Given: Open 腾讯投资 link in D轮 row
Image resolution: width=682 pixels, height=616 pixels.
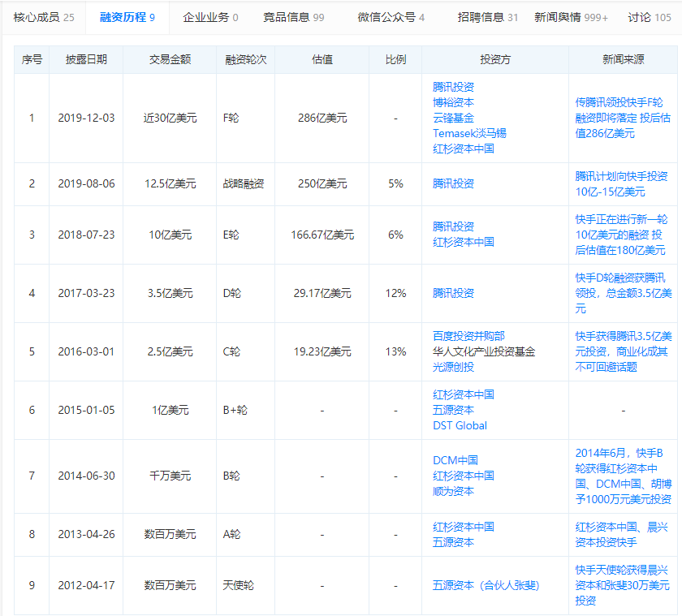Looking at the screenshot, I should pos(453,293).
